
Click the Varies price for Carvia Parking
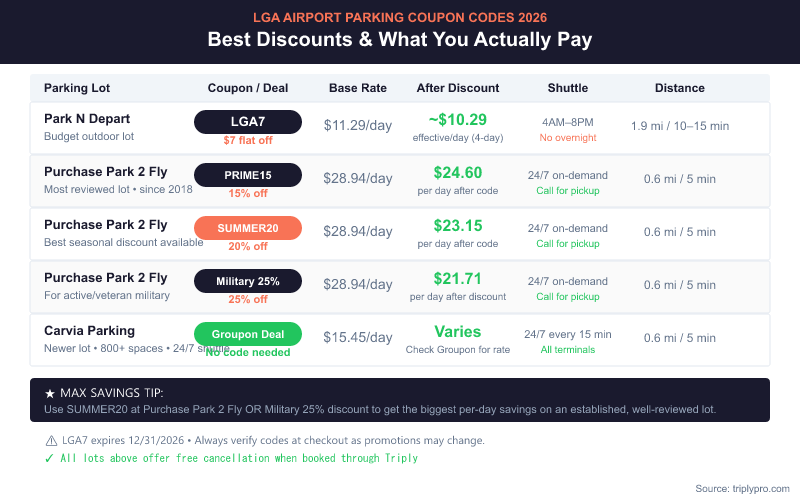point(458,331)
